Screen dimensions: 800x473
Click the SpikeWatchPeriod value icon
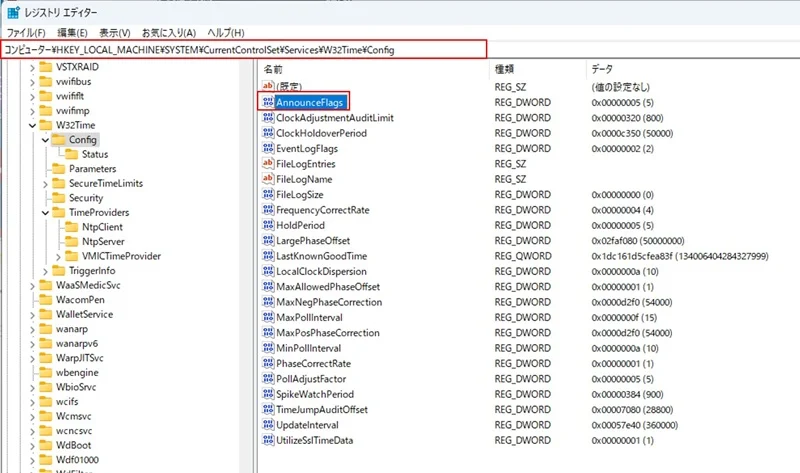click(x=268, y=393)
